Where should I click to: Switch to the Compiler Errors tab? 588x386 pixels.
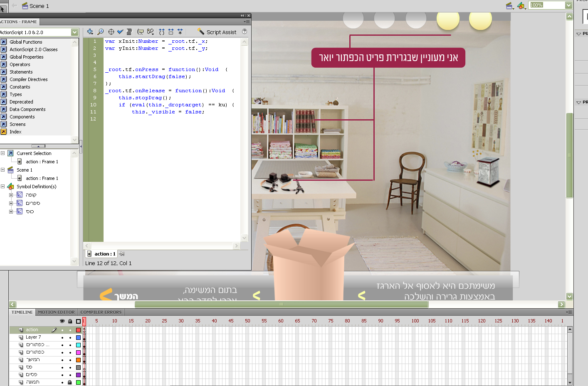101,312
